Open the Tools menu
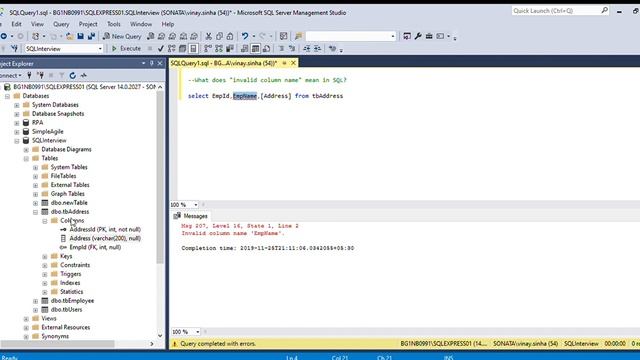This screenshot has height=360, width=640. [114, 24]
